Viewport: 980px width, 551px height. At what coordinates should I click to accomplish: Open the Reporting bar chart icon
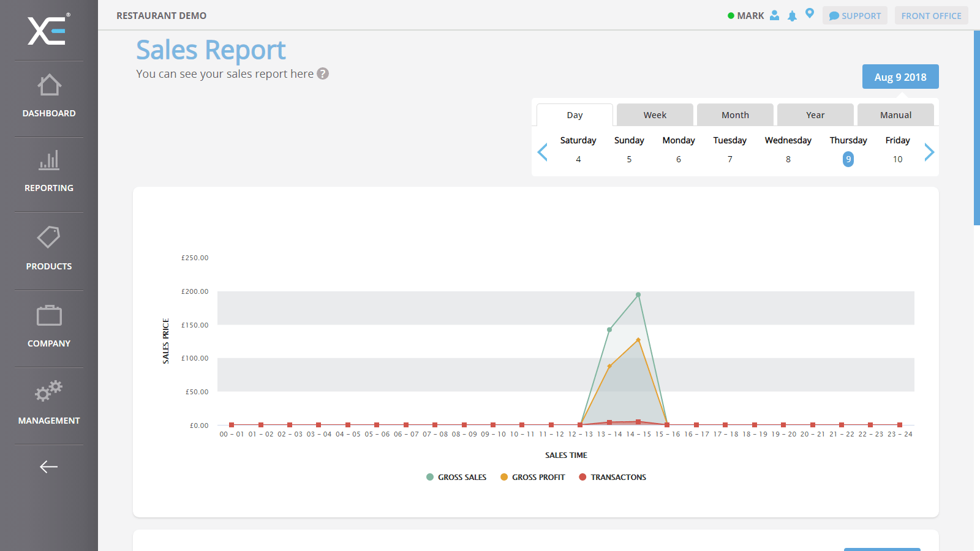point(49,160)
